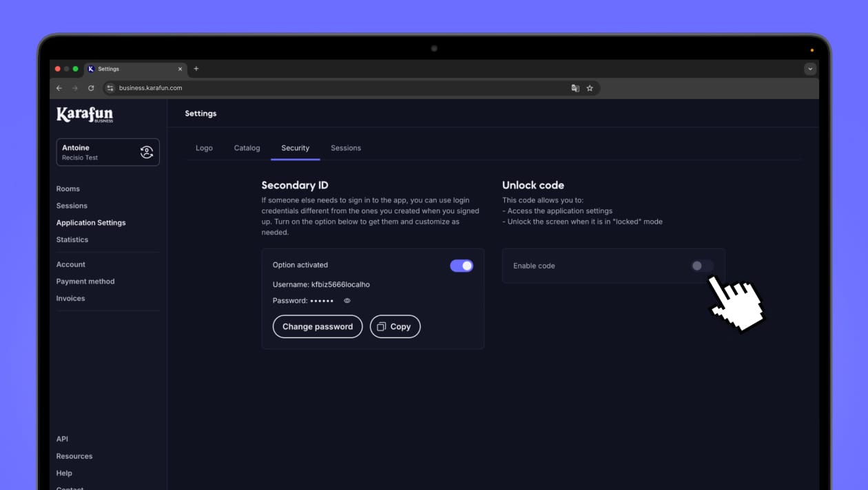This screenshot has height=490, width=868.
Task: Go to Payment method in sidebar
Action: 85,281
